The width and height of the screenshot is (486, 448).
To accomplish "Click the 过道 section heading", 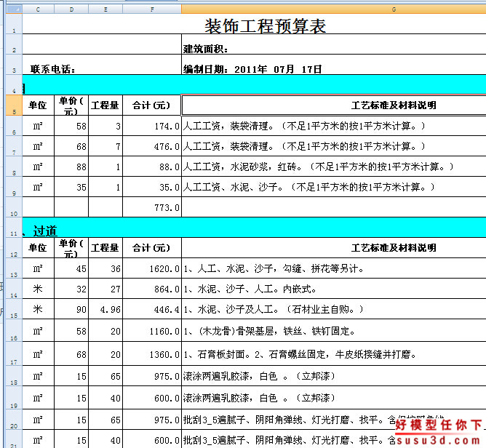I will pos(45,231).
